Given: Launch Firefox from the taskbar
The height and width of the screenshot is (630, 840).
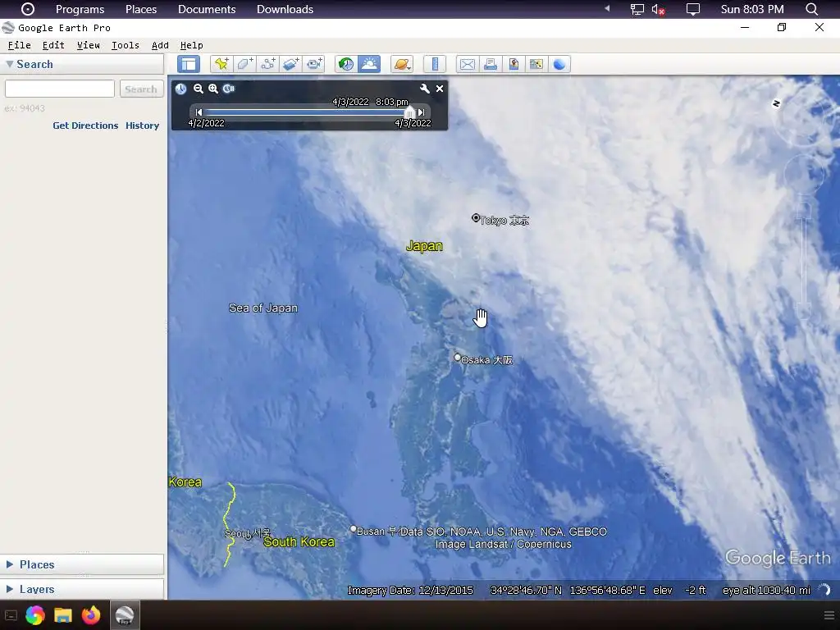Looking at the screenshot, I should (91, 615).
